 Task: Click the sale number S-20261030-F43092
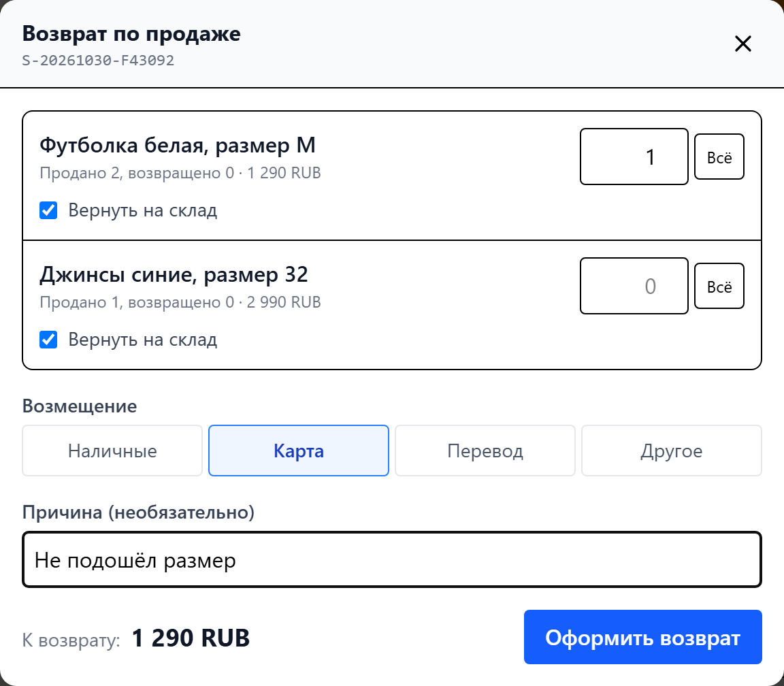pyautogui.click(x=98, y=61)
